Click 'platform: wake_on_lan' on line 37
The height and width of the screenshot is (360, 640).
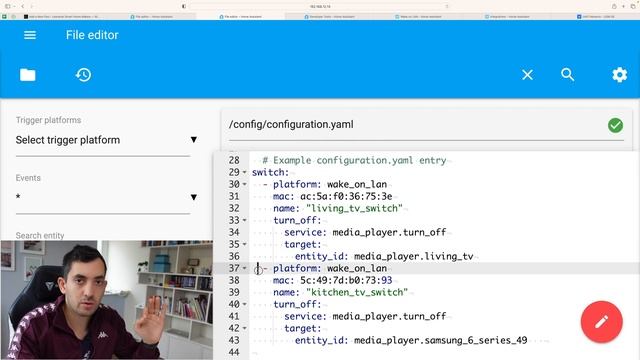330,268
